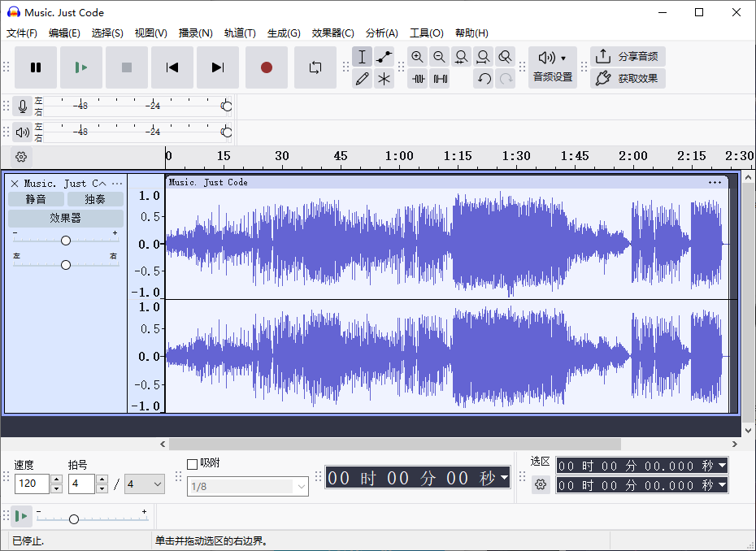Viewport: 756px width, 551px height.
Task: Open the time display format dropdown arrow
Action: point(504,478)
